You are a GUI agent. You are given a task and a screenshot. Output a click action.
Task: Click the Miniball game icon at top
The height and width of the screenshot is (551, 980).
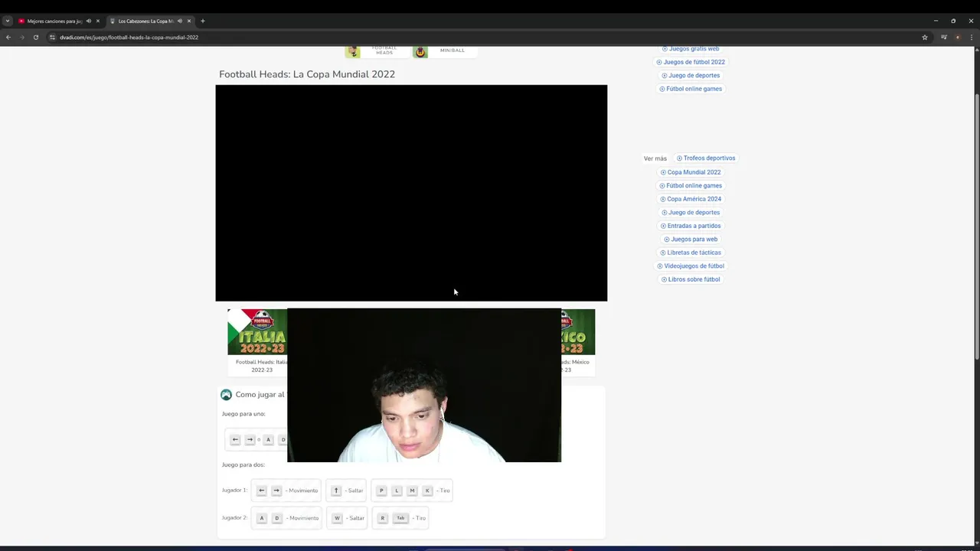click(420, 51)
